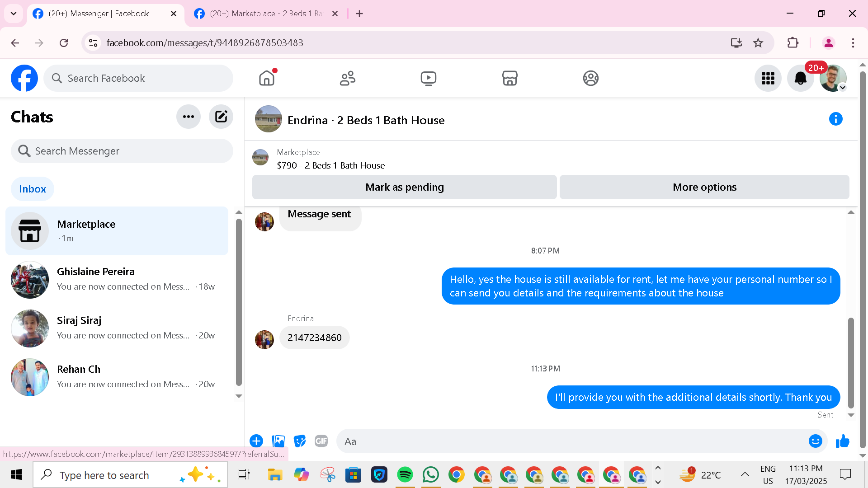Viewport: 868px width, 488px height.
Task: Close the Marketplace browser tab
Action: (335, 14)
